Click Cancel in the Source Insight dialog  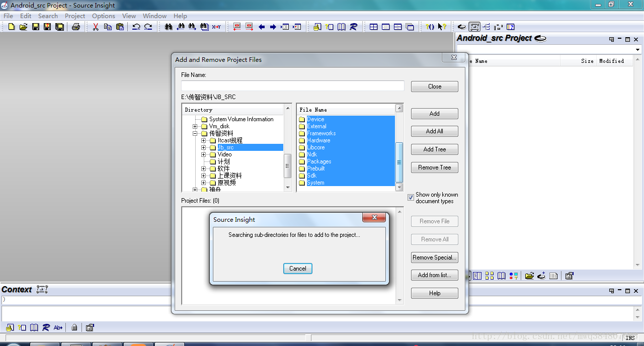[298, 269]
